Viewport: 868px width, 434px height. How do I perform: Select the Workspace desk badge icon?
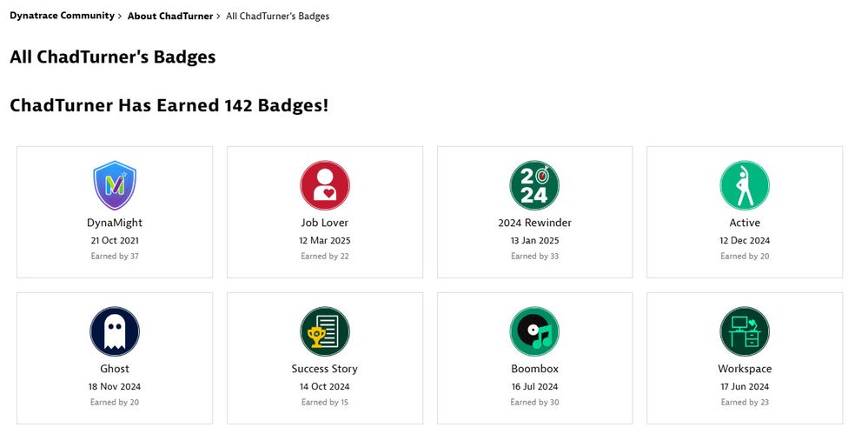pyautogui.click(x=745, y=331)
